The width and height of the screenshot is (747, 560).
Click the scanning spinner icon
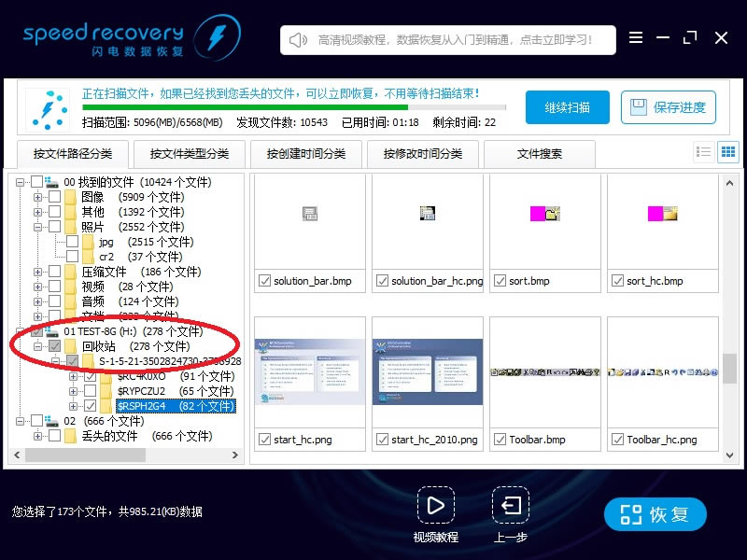48,109
